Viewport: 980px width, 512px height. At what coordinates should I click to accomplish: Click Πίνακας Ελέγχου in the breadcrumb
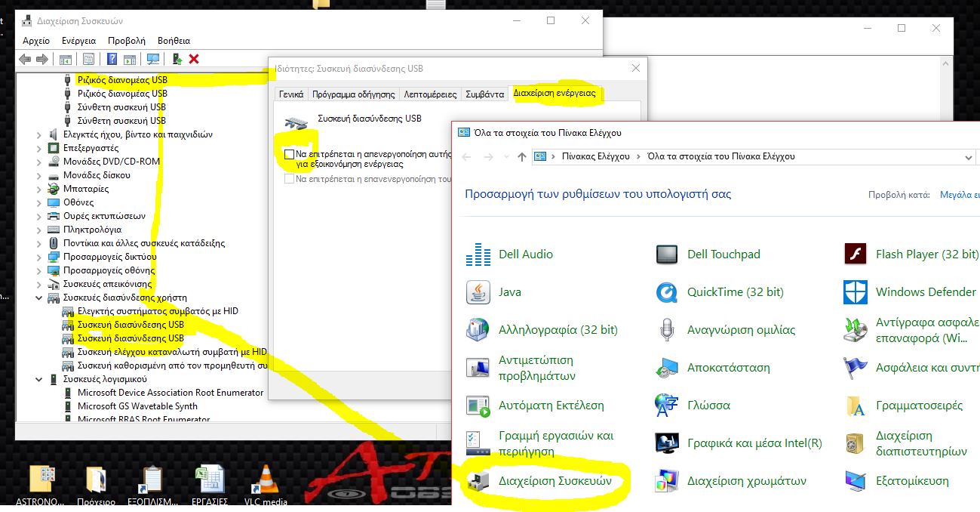(x=595, y=156)
